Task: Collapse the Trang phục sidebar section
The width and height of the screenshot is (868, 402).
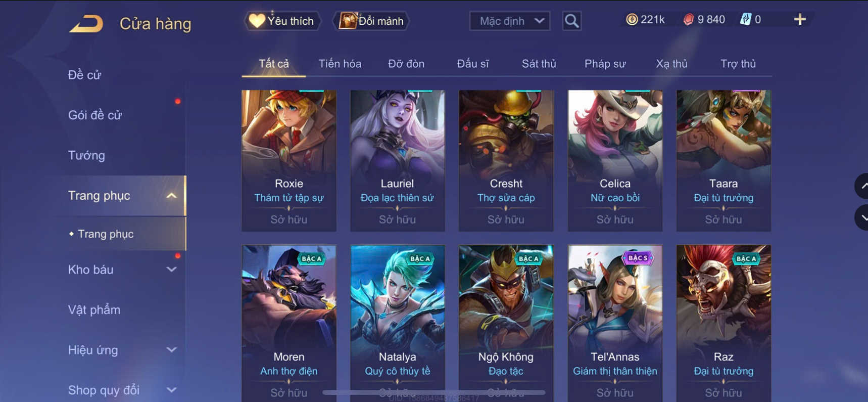Action: (172, 196)
